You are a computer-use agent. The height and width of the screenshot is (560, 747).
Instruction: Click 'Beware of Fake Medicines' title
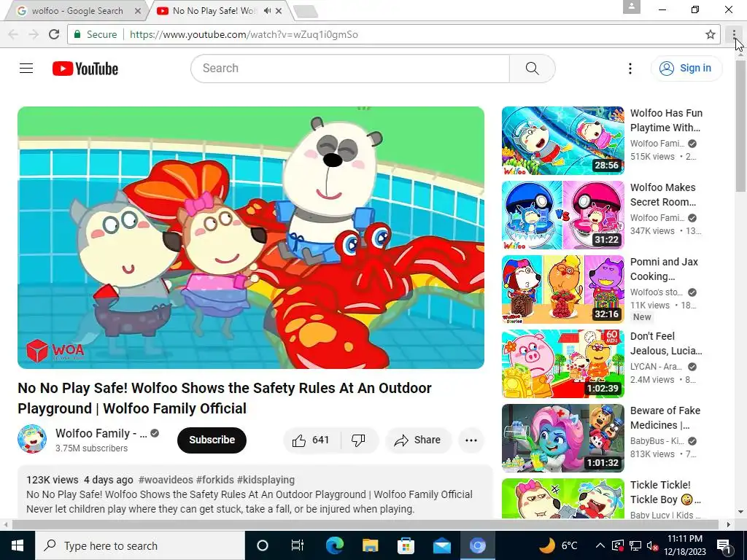tap(665, 417)
